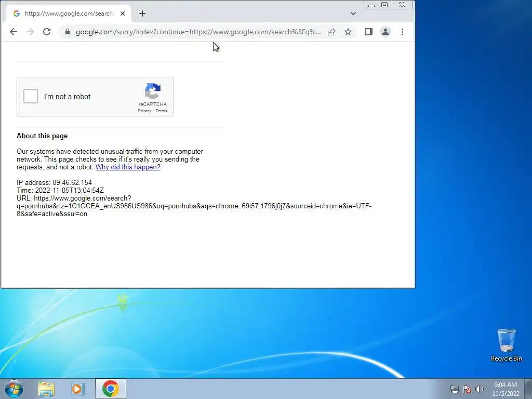
Task: Minimize the Chrome window
Action: coord(371,5)
